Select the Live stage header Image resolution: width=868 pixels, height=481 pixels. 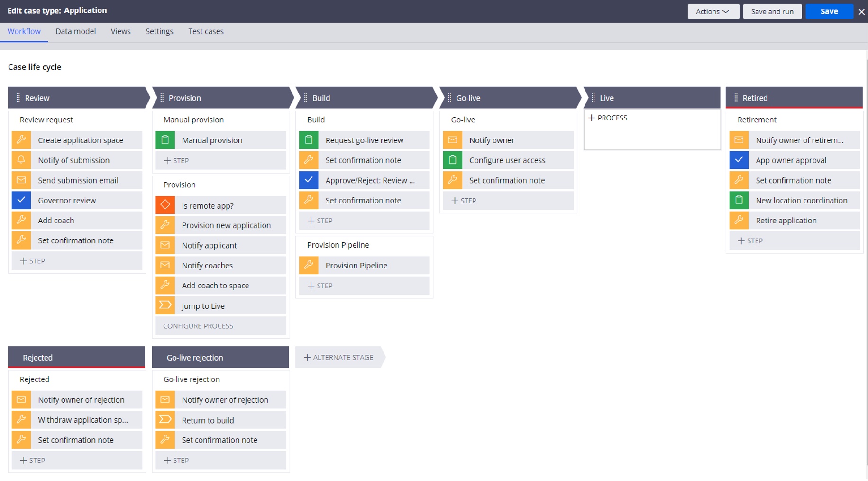point(652,98)
